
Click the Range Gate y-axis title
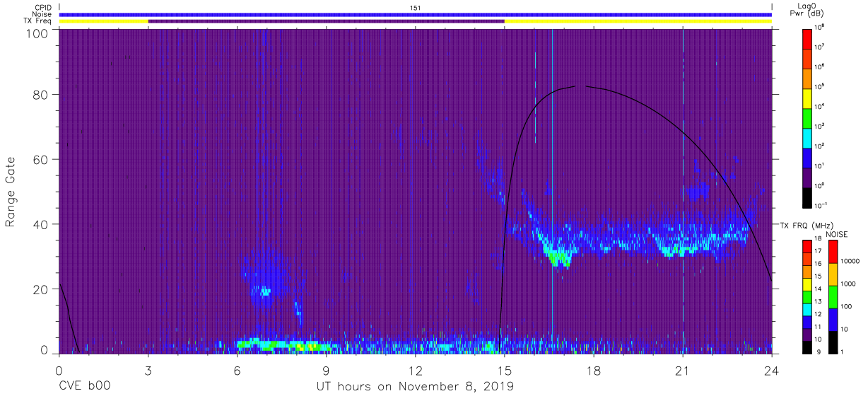[x=10, y=191]
